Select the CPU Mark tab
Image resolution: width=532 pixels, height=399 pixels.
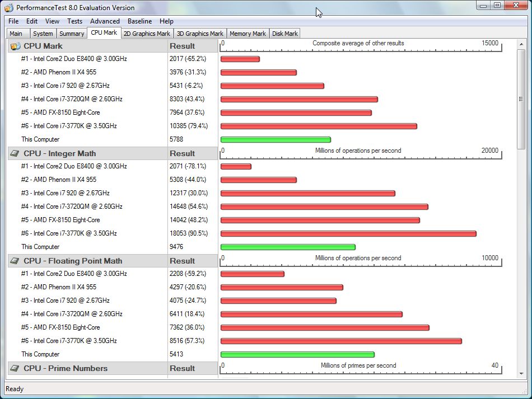[x=104, y=32]
